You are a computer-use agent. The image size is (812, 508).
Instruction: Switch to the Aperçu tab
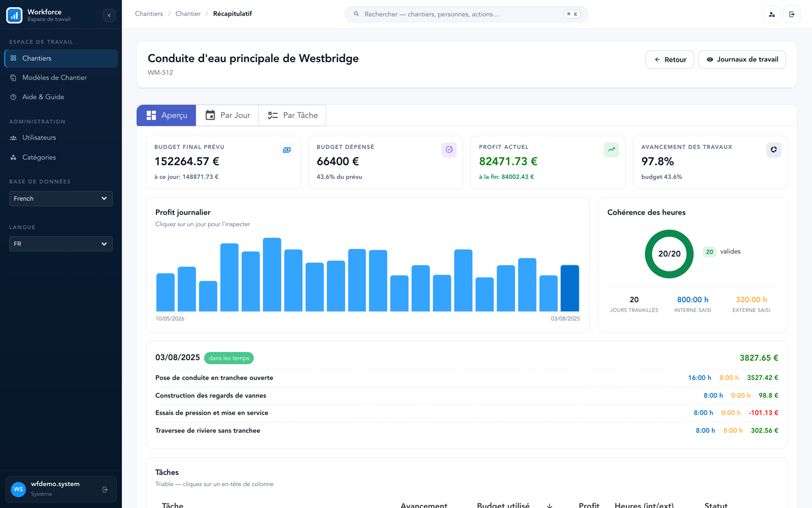pos(166,115)
